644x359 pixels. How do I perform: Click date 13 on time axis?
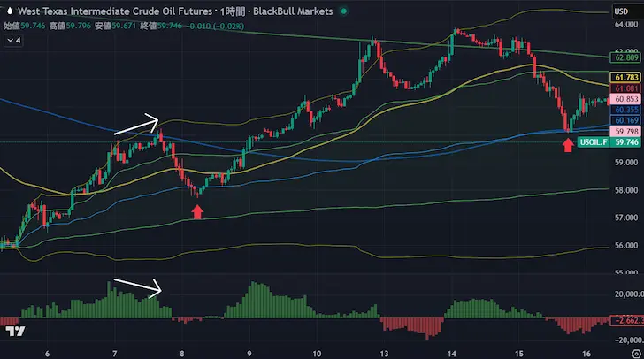point(384,351)
